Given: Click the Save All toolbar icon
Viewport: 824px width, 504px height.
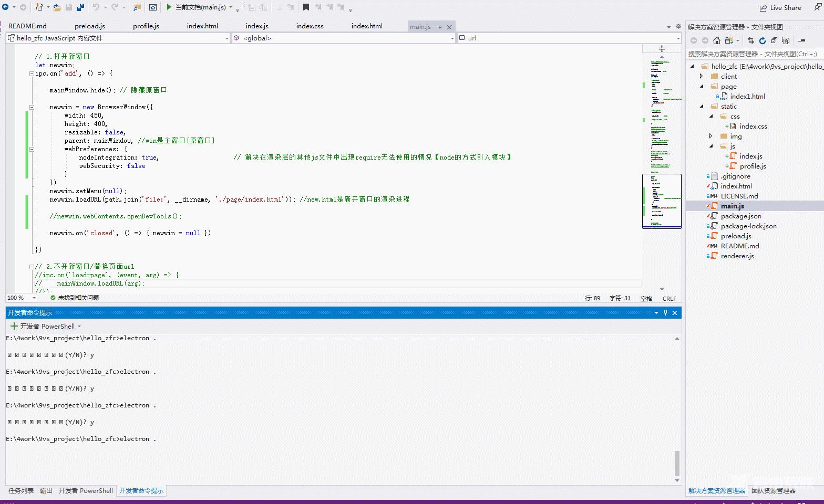Looking at the screenshot, I should 80,7.
